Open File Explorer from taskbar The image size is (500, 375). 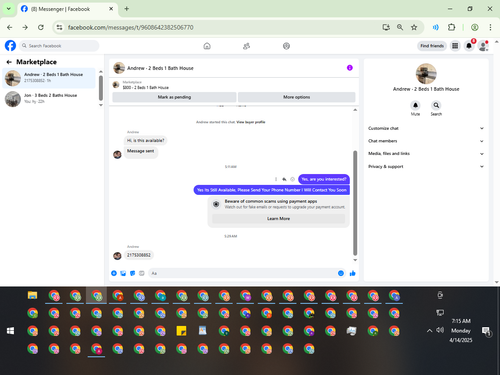32,295
